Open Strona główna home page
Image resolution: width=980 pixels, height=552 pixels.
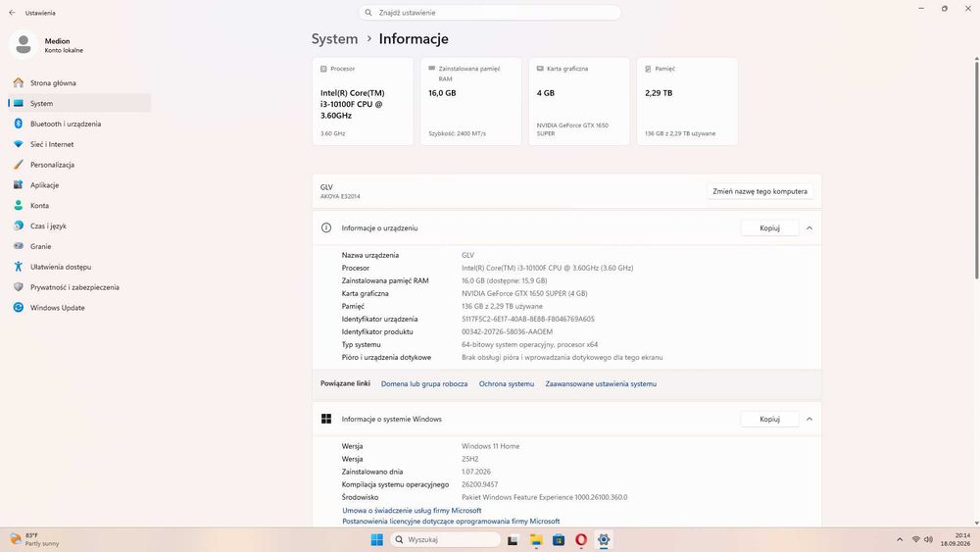pyautogui.click(x=78, y=83)
